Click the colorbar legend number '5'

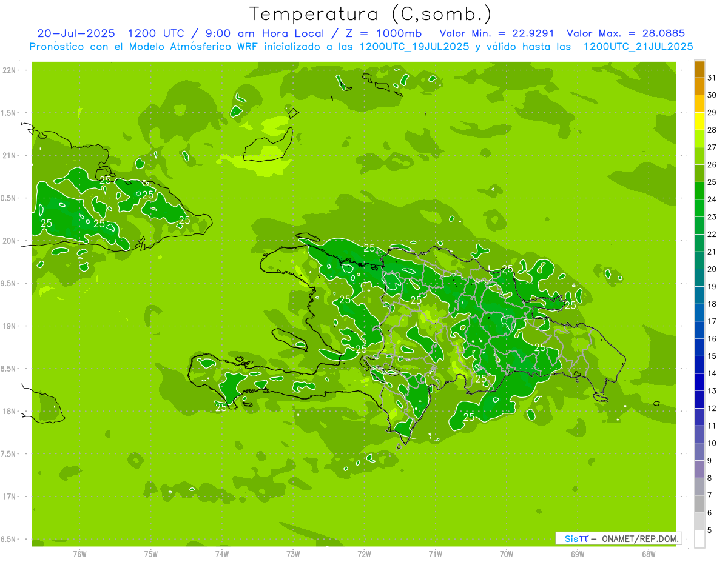point(710,530)
